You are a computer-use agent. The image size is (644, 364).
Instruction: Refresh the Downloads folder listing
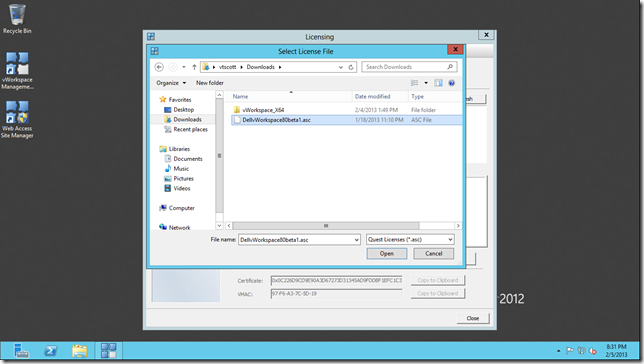coord(351,67)
